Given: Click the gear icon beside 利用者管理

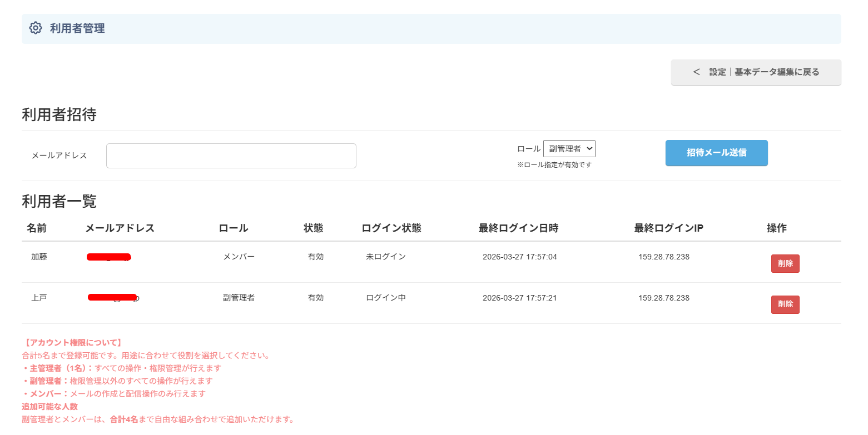Looking at the screenshot, I should (x=36, y=28).
